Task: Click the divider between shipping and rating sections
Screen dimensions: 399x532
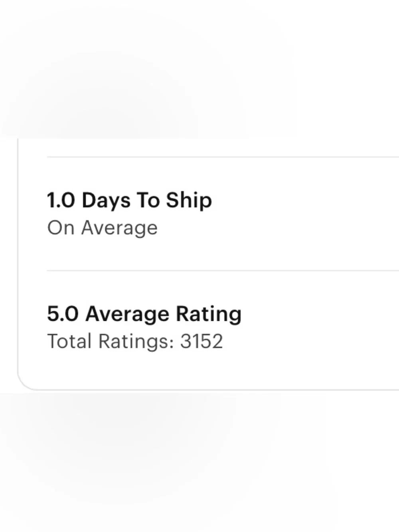Action: click(223, 271)
